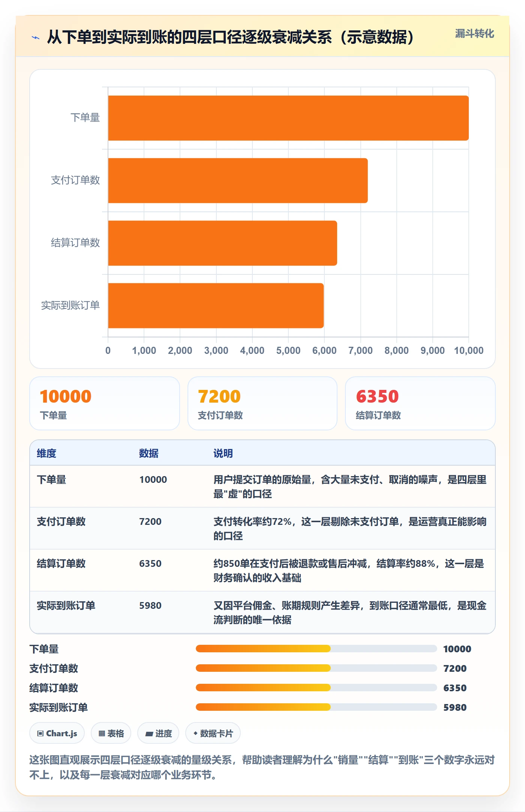Click the 数据 table column header
The image size is (525, 812).
149,453
